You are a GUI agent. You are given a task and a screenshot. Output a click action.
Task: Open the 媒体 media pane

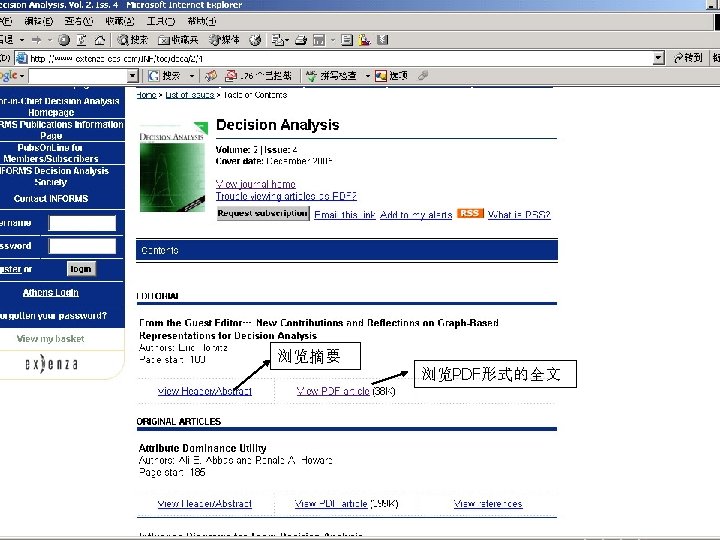pyautogui.click(x=224, y=40)
